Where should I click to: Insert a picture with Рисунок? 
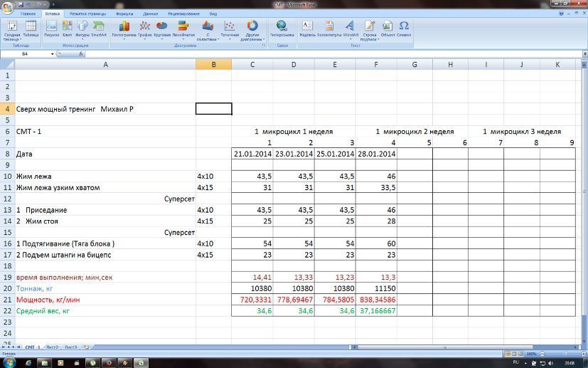52,28
